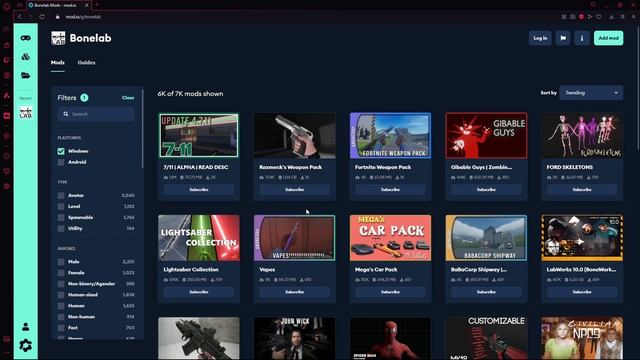This screenshot has width=640, height=360.
Task: Open the 7-11 mod thumbnail
Action: (x=199, y=136)
